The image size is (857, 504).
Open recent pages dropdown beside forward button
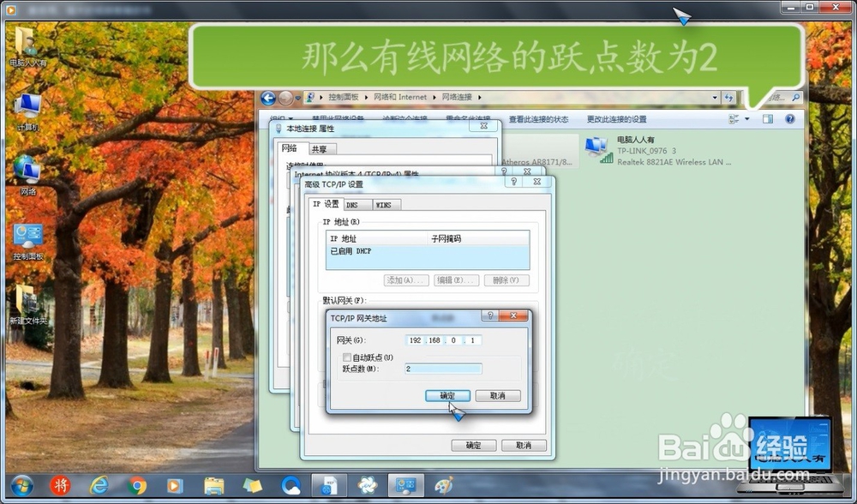click(298, 99)
